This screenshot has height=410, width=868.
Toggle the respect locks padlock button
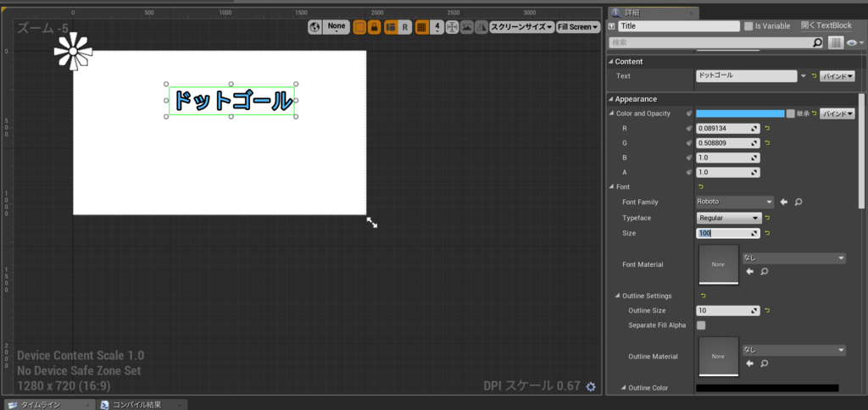click(x=374, y=27)
